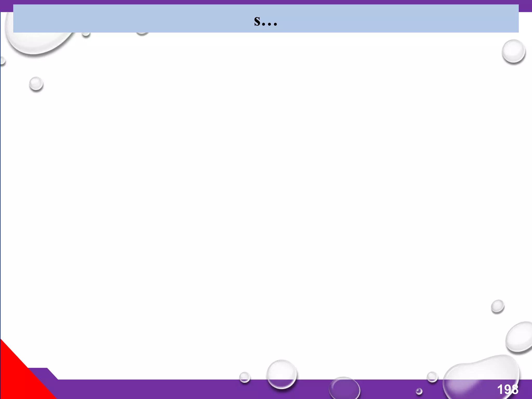Click the big round droplet on footer edge

click(282, 374)
